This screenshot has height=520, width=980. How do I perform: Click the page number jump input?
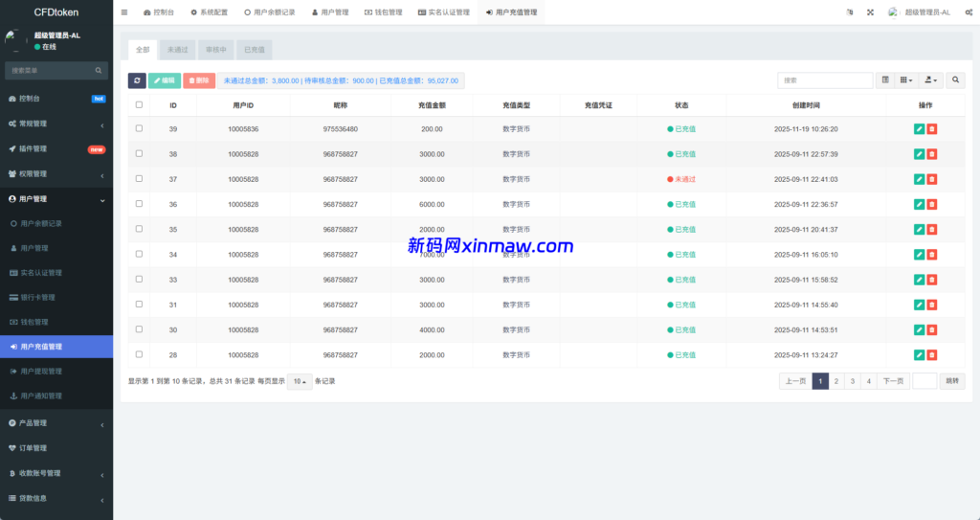[924, 381]
